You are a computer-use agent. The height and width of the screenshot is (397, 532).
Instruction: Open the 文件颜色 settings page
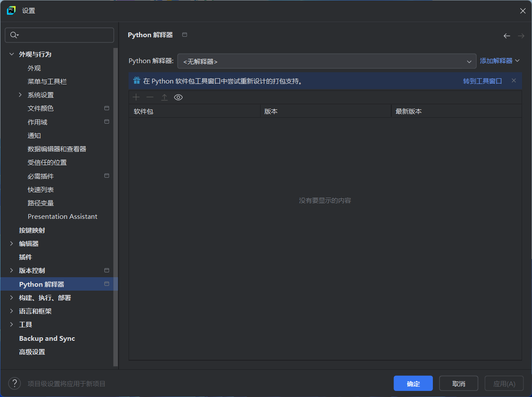(x=41, y=108)
